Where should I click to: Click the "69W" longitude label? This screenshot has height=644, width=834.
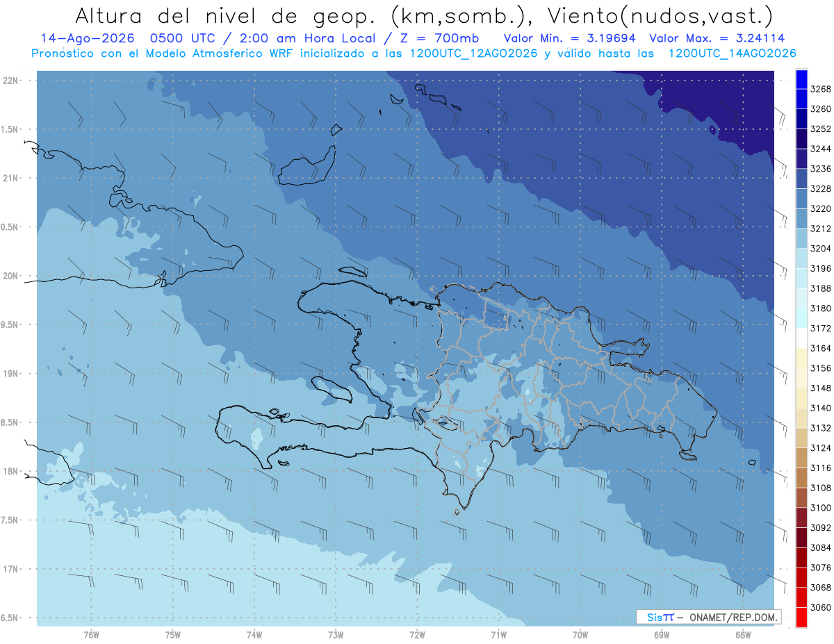pos(662,635)
